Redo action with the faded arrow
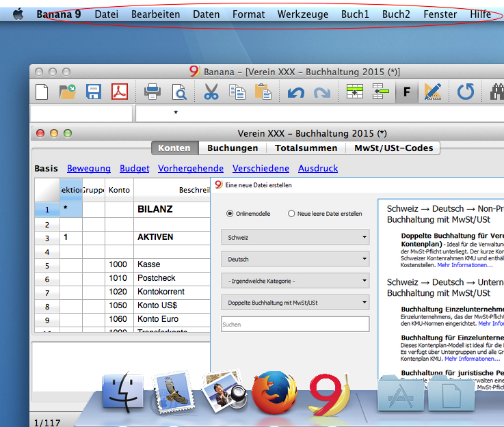This screenshot has height=427, width=504. [322, 93]
